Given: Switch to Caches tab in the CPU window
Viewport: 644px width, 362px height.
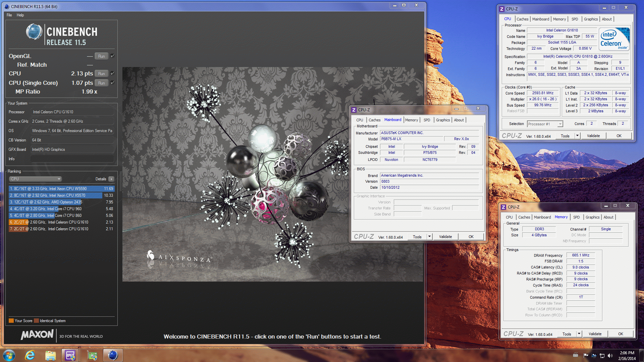Looking at the screenshot, I should [522, 19].
